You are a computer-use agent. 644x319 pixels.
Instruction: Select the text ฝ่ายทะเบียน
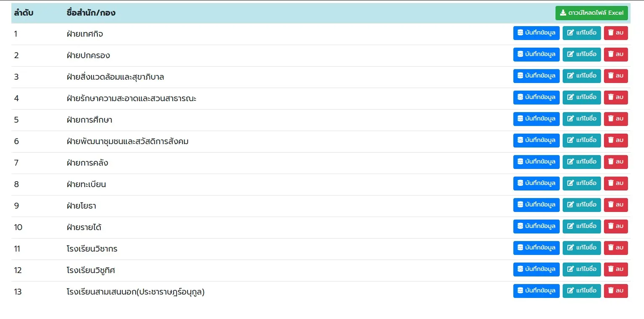(x=86, y=185)
